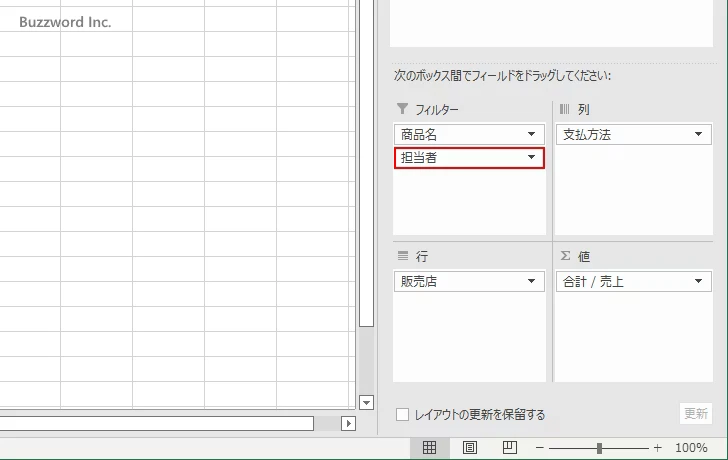Click the vertical scrollbar down arrow
This screenshot has height=460, width=728.
click(366, 402)
